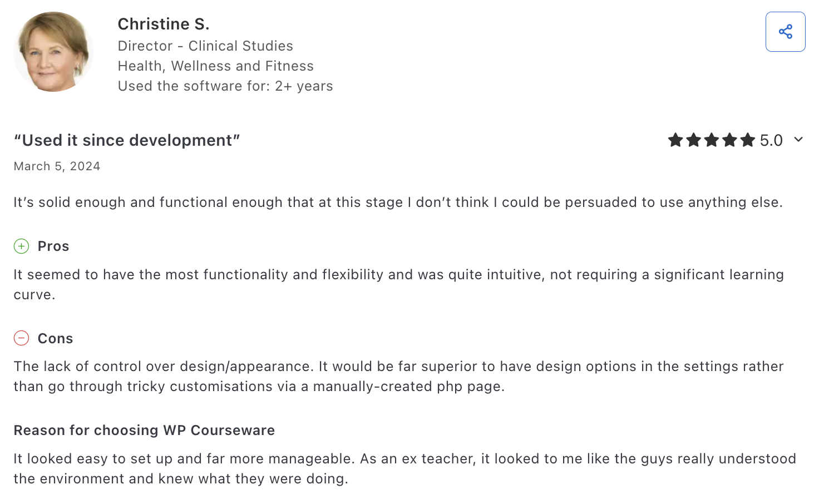Viewport: 819px width, 504px height.
Task: Click "Reason for choosing WP Courseware" heading
Action: (x=144, y=431)
